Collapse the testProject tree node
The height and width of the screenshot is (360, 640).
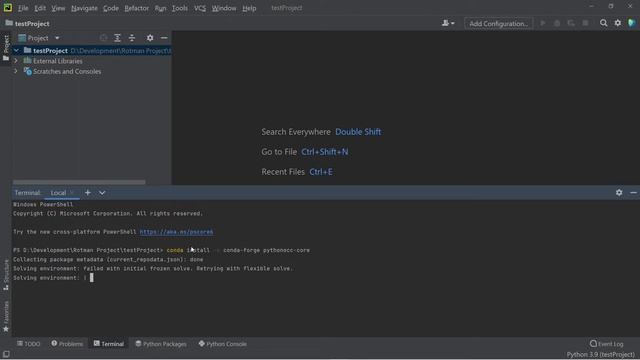point(16,51)
